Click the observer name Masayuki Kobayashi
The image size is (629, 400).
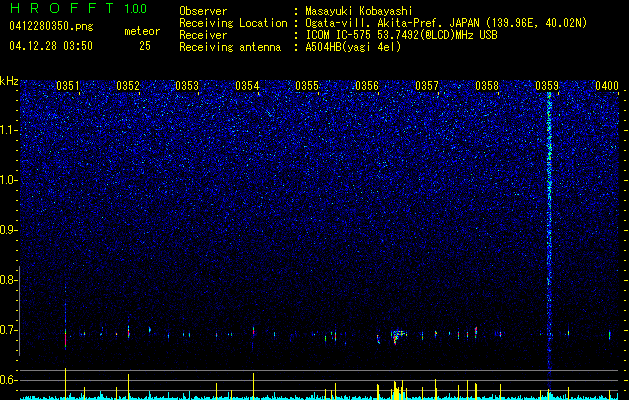point(359,11)
